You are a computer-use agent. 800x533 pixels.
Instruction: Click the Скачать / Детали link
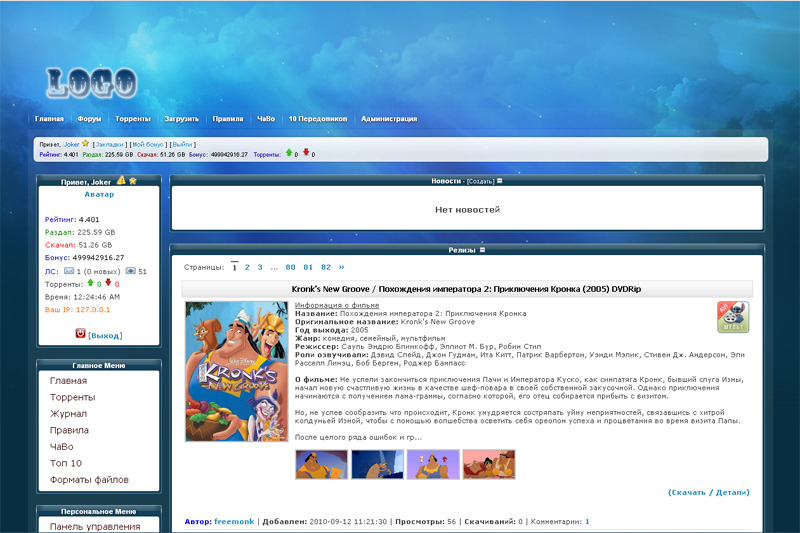point(709,493)
